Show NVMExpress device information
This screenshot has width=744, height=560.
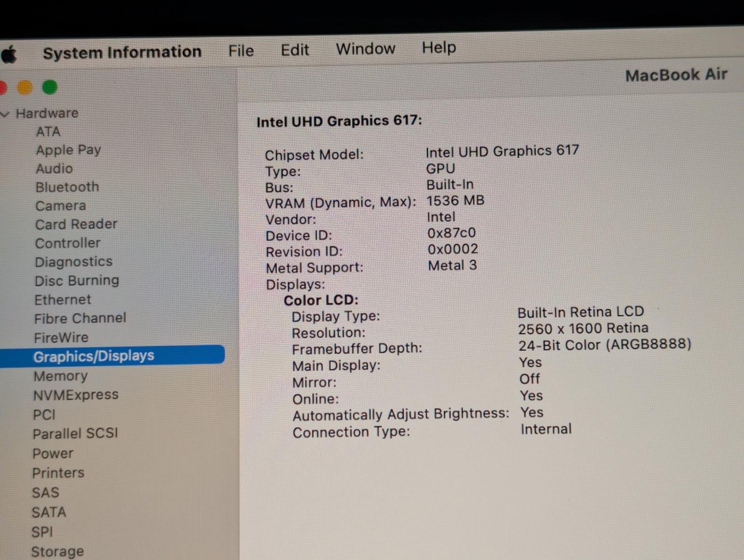coord(76,395)
